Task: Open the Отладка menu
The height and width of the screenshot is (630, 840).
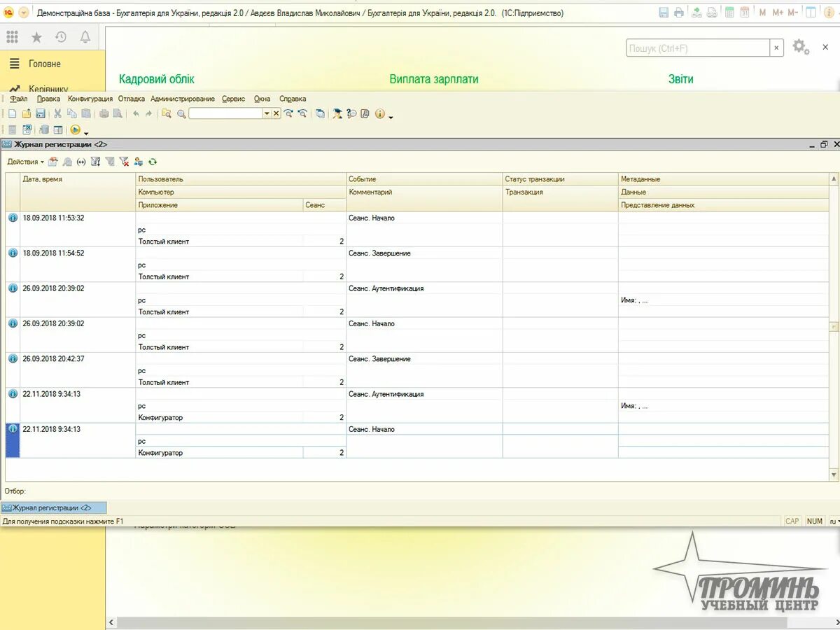Action: click(x=131, y=99)
